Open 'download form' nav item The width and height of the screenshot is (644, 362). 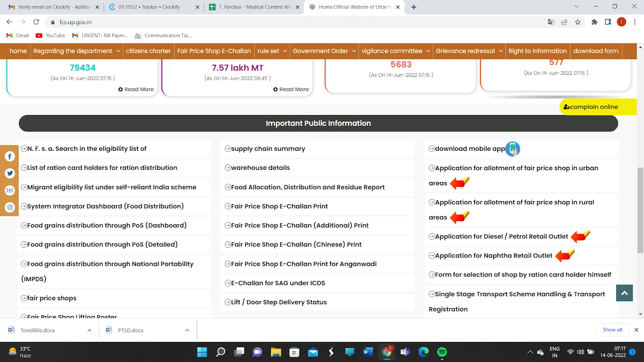(596, 51)
